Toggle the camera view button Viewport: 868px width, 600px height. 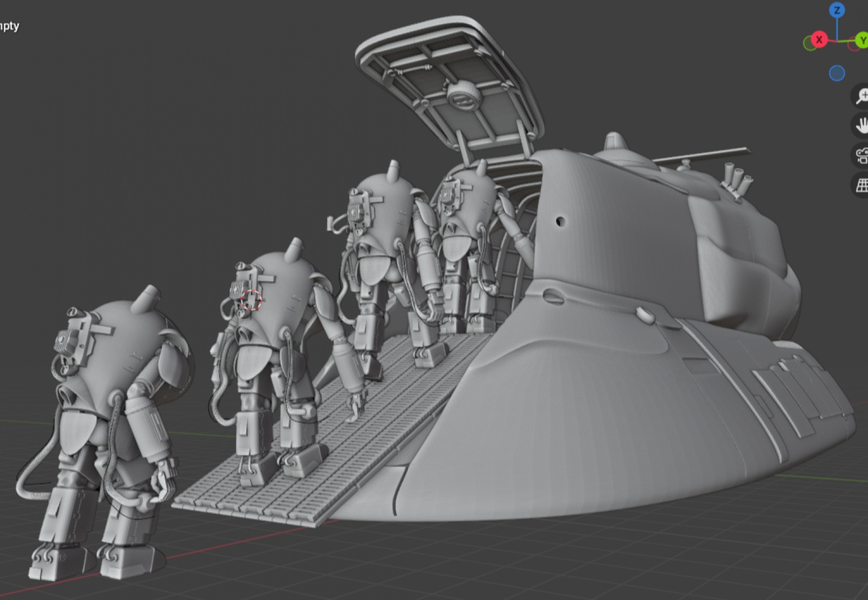pyautogui.click(x=861, y=156)
